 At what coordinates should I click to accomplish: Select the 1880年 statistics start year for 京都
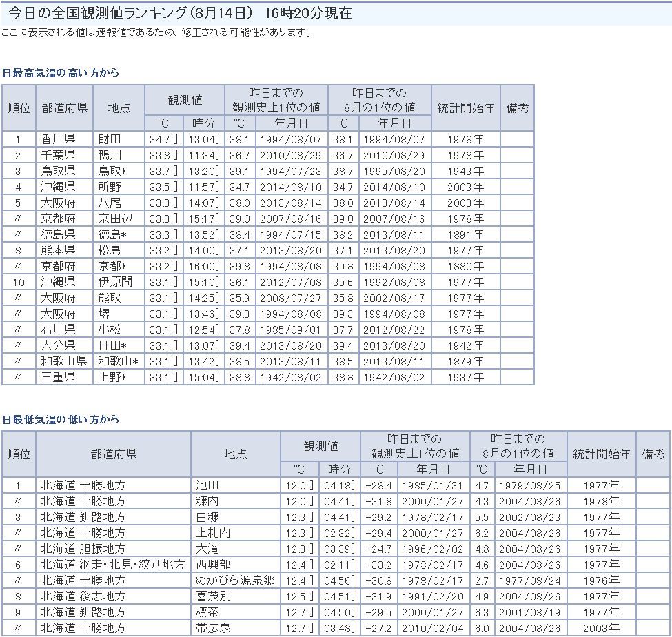pyautogui.click(x=465, y=266)
